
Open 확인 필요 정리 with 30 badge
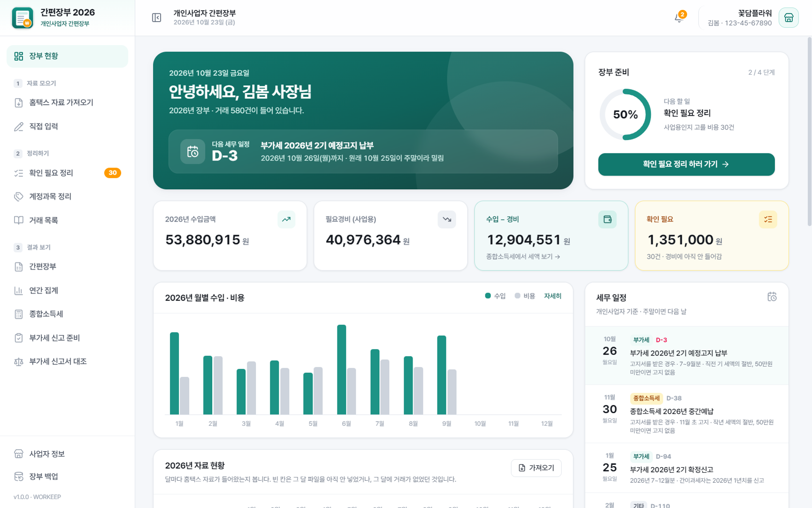[67, 173]
